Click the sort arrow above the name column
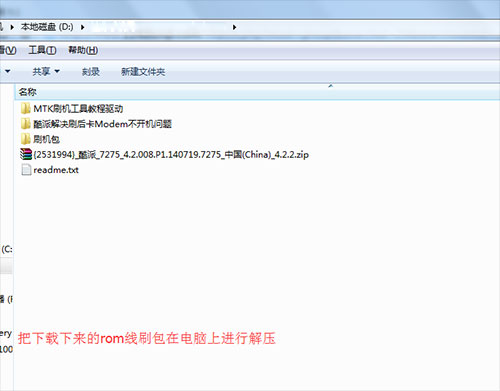 330,86
